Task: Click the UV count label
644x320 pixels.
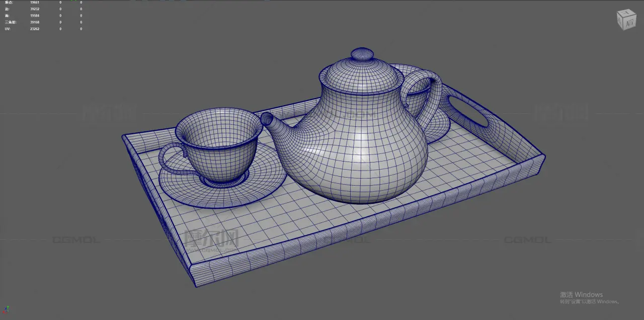Action: (7, 29)
